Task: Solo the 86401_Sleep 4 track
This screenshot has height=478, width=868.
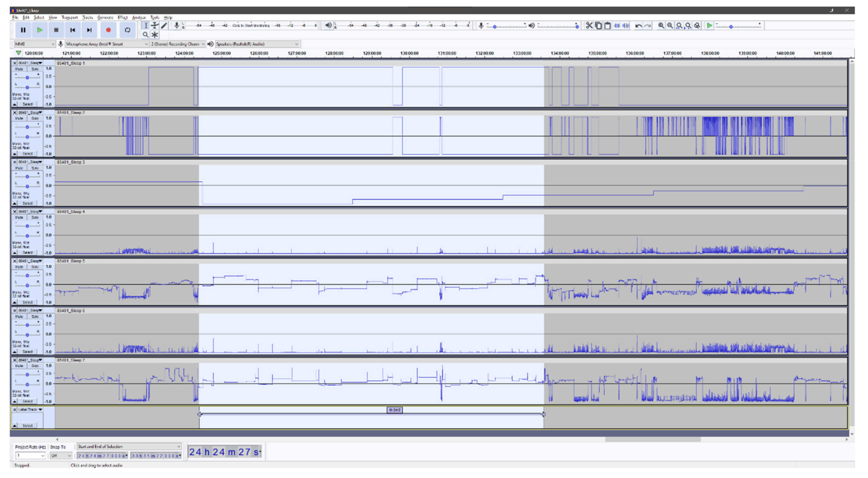Action: (x=35, y=217)
